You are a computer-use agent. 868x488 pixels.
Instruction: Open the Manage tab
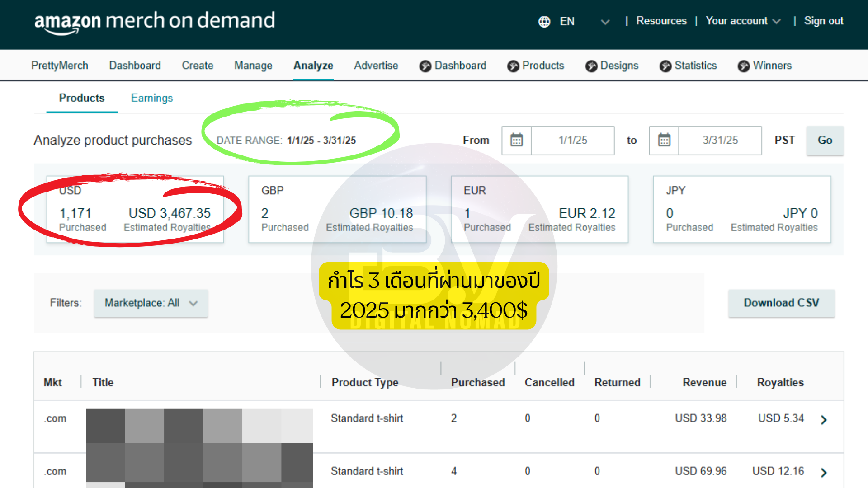click(253, 66)
